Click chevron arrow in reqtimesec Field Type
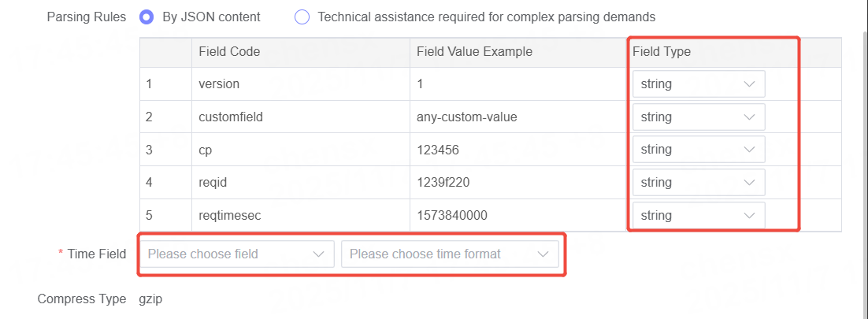Image resolution: width=868 pixels, height=319 pixels. 749,215
